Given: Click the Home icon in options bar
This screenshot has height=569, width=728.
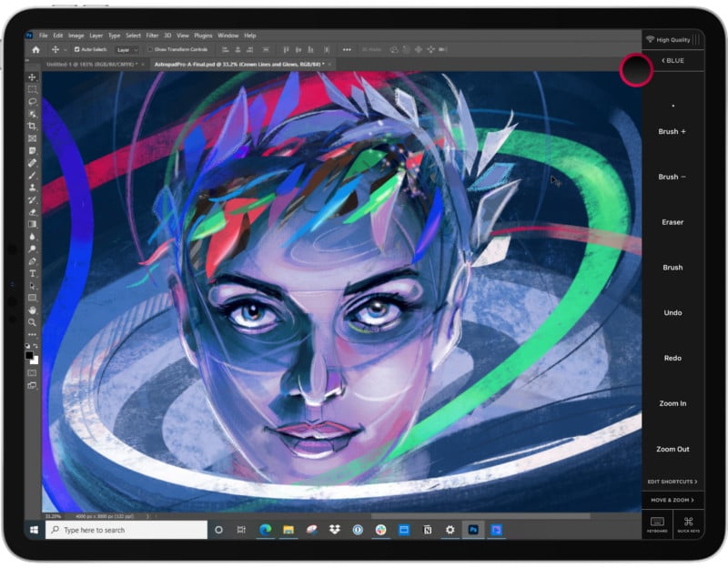Looking at the screenshot, I should tap(35, 49).
